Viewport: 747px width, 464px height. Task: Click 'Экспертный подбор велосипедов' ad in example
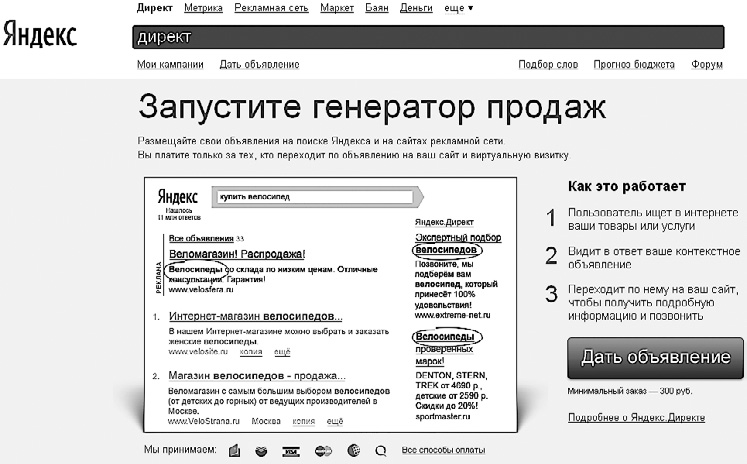457,243
